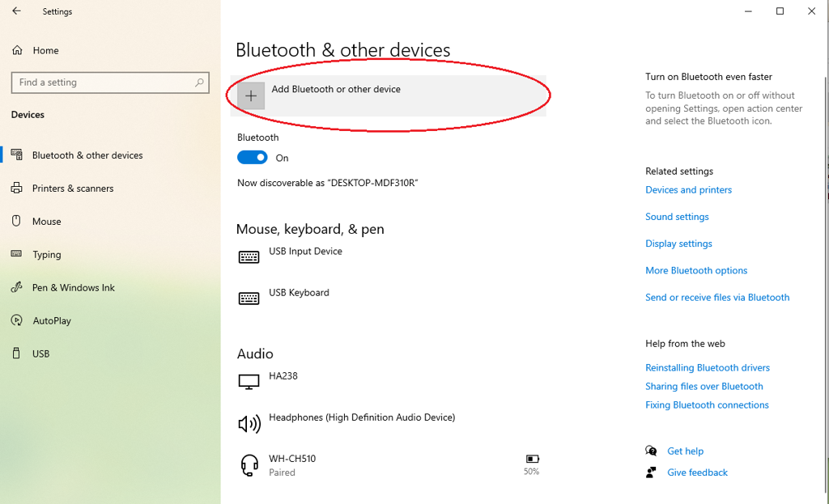
Task: Click the Headphones speaker icon
Action: [249, 423]
